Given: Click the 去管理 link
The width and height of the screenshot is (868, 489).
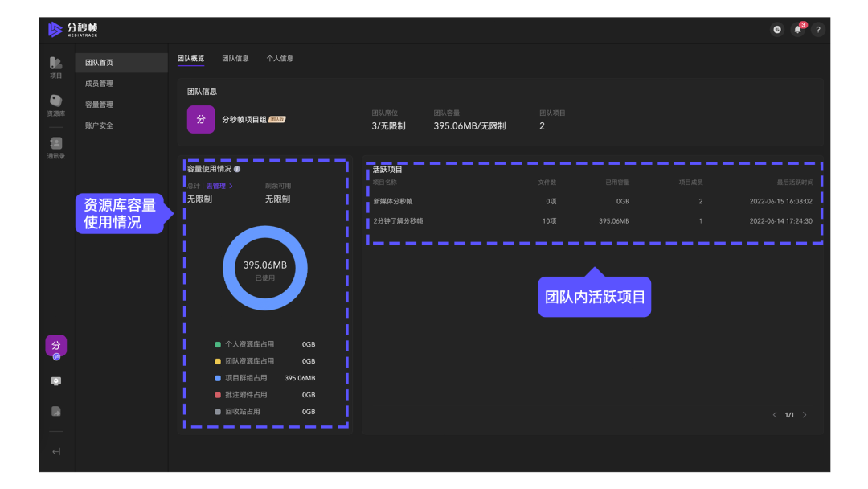Looking at the screenshot, I should click(x=216, y=186).
